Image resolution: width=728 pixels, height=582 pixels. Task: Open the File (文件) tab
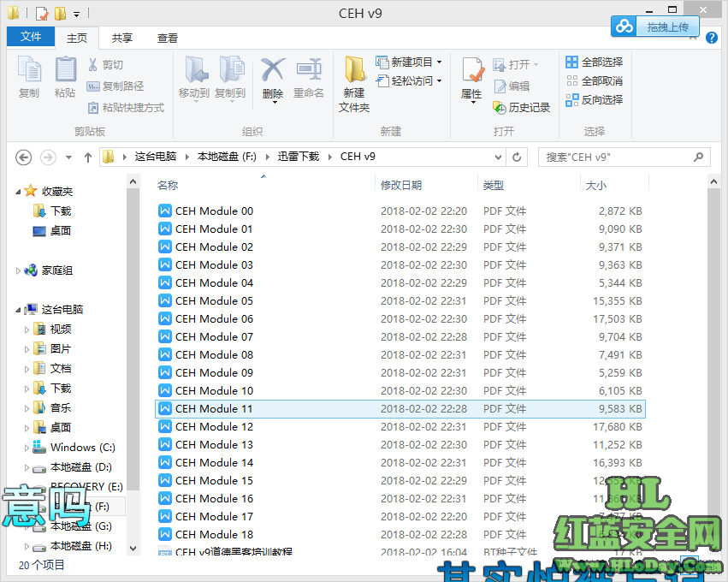31,37
